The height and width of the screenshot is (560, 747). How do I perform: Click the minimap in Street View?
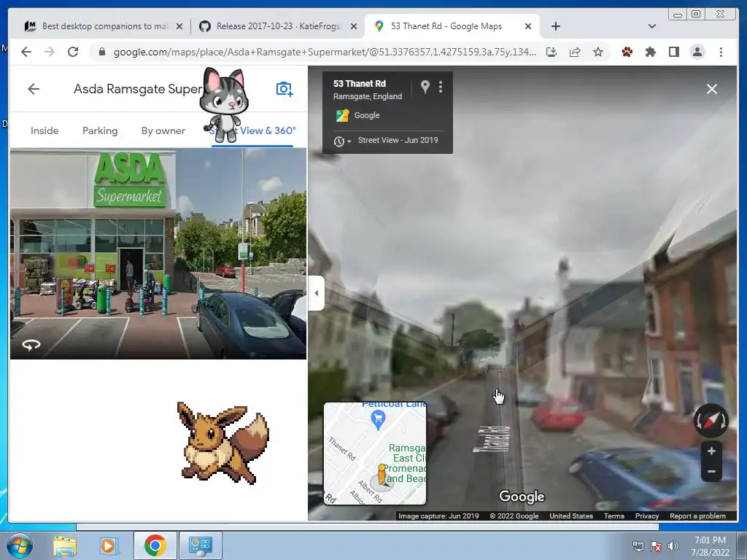pyautogui.click(x=375, y=454)
